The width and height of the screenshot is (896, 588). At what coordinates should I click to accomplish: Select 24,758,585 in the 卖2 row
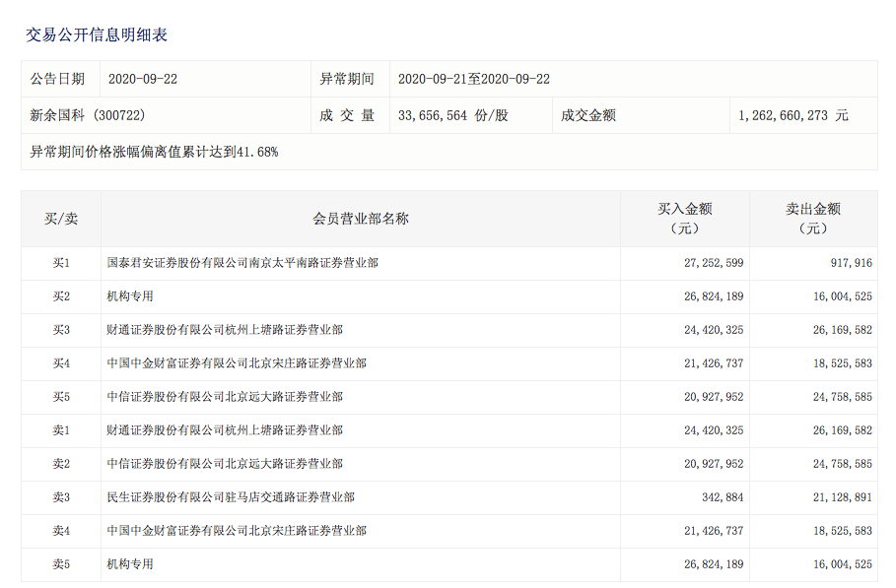[x=843, y=464]
